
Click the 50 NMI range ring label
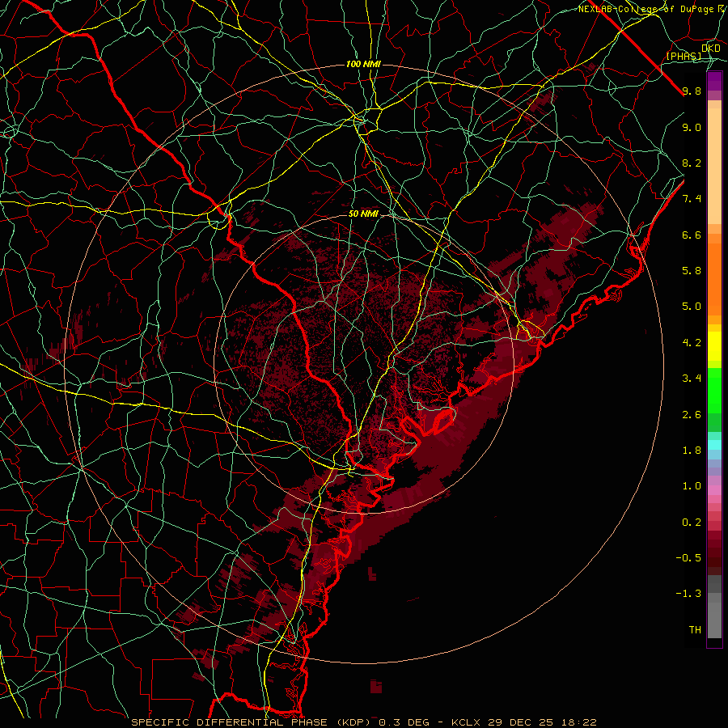363,214
